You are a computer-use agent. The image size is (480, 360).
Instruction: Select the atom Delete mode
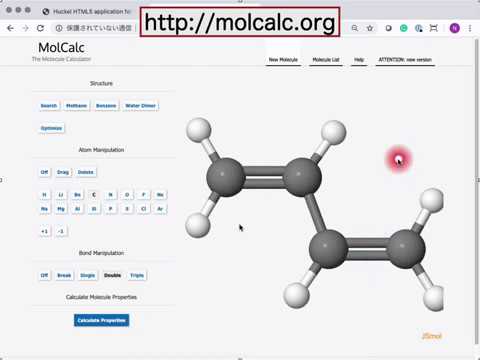[86, 172]
